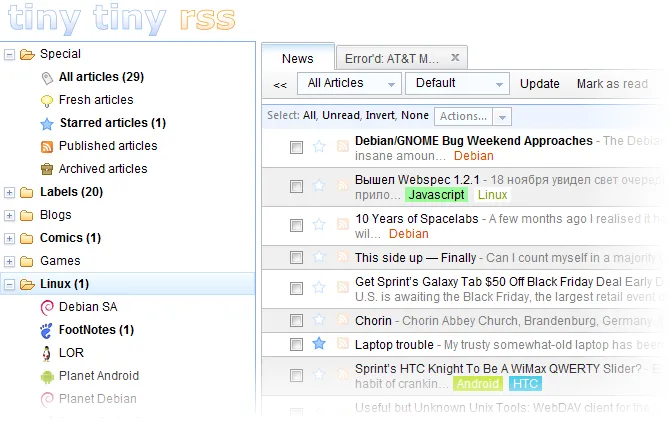This screenshot has width=670, height=421.
Task: Check the Webspec 1.2.1 article checkbox
Action: pos(296,187)
